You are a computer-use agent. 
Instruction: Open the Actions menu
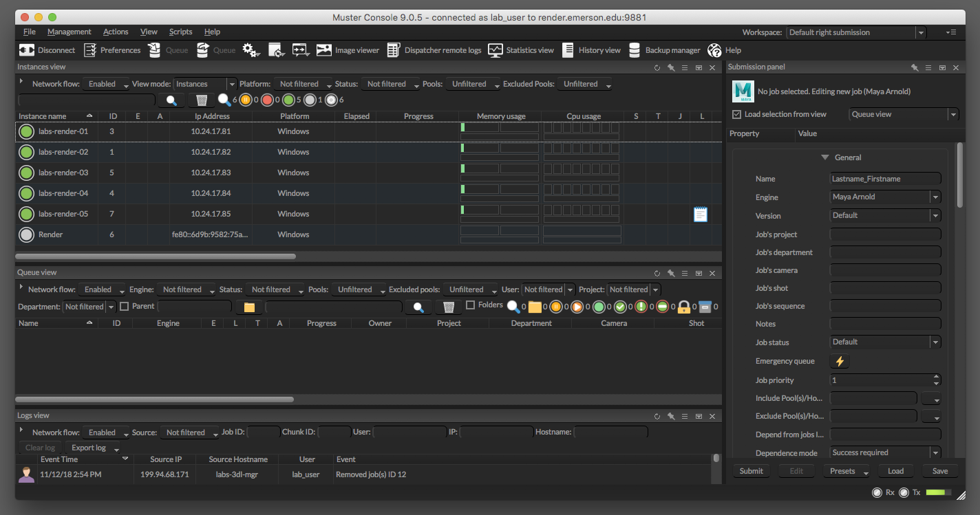click(x=116, y=32)
